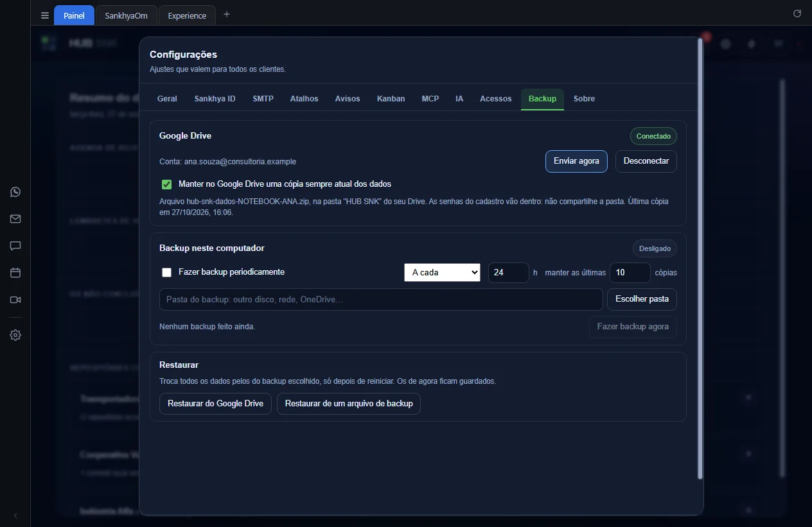Open the Kanban settings tab

[x=391, y=99]
